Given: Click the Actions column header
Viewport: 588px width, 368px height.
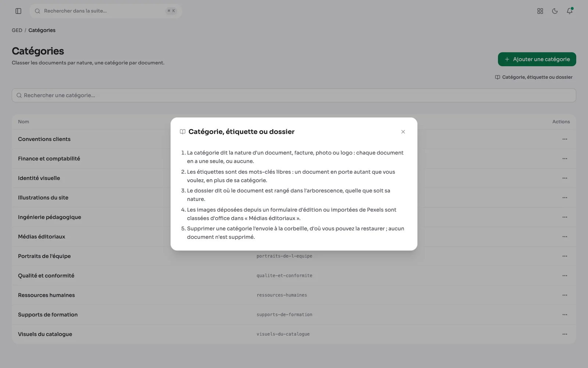Looking at the screenshot, I should (x=561, y=122).
